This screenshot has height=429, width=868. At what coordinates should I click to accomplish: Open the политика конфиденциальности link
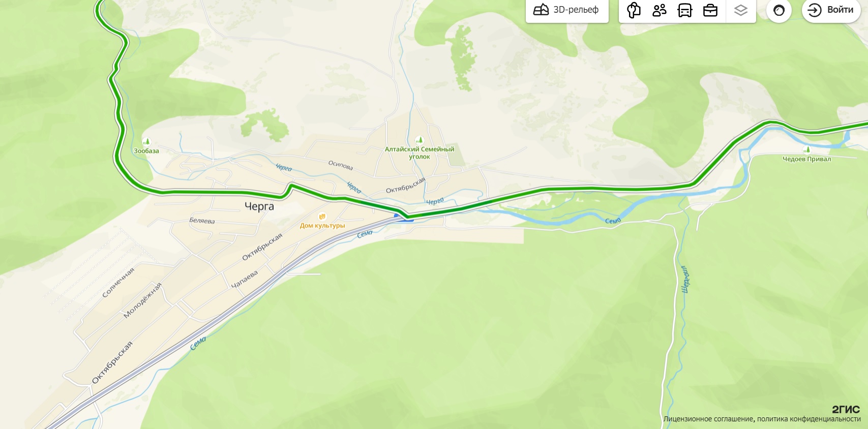click(809, 419)
